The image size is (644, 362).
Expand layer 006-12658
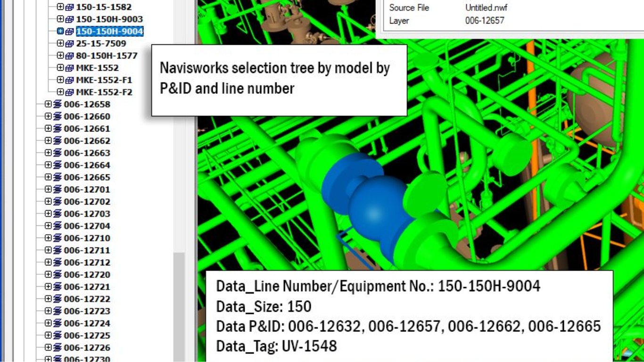click(48, 104)
